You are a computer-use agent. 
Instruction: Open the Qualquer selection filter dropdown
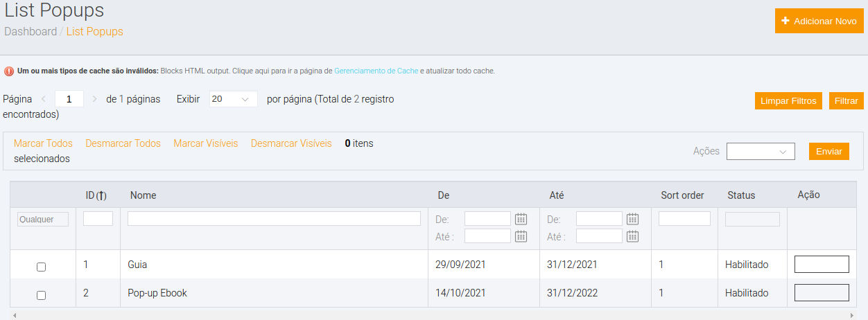click(x=43, y=219)
